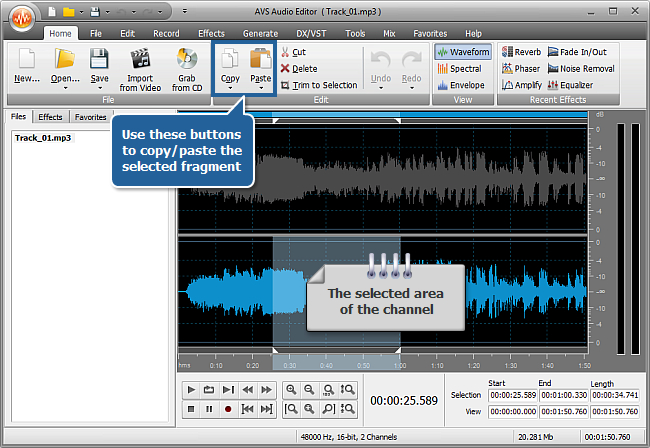Open the Noise Removal effect
The height and width of the screenshot is (448, 650).
(581, 69)
